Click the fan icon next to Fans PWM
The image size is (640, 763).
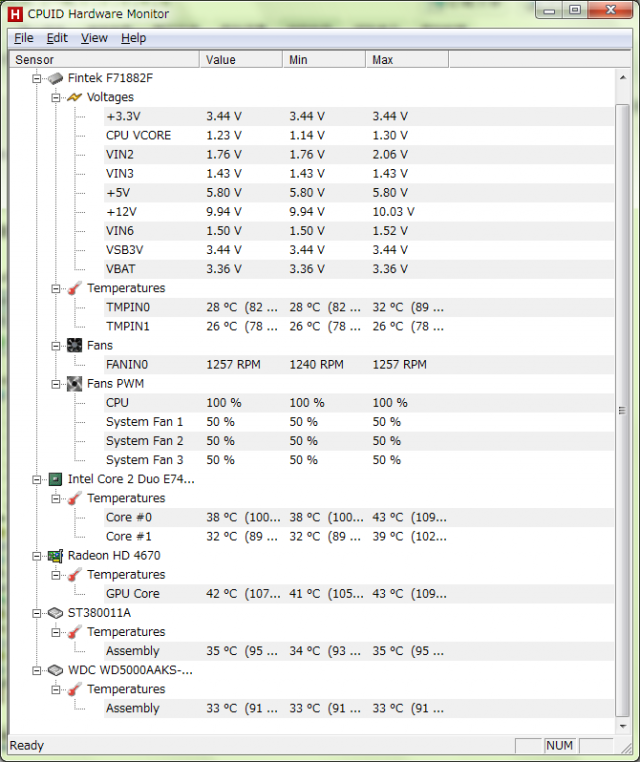74,384
